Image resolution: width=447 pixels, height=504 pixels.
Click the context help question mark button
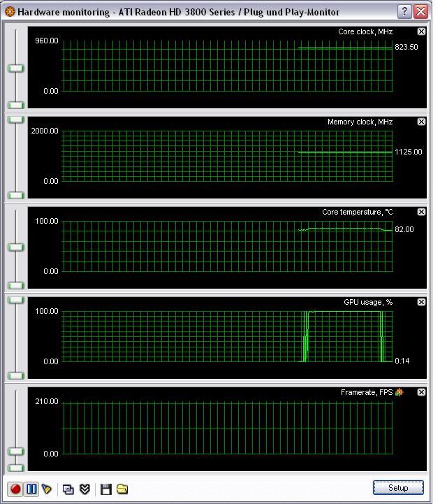pyautogui.click(x=404, y=12)
